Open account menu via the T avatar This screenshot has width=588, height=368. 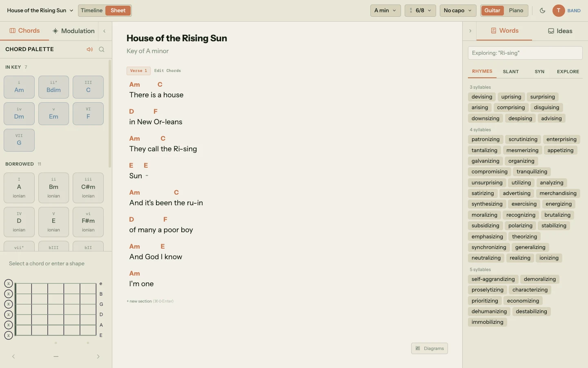point(558,11)
